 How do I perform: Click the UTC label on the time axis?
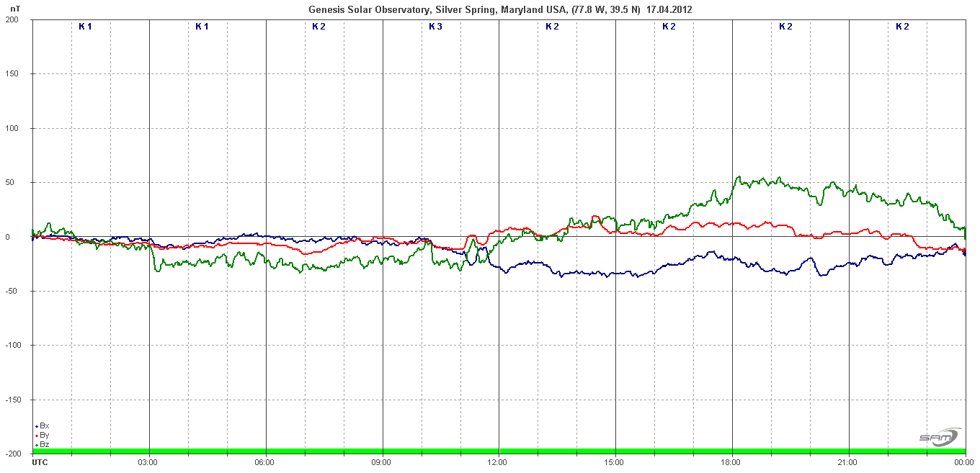40,462
